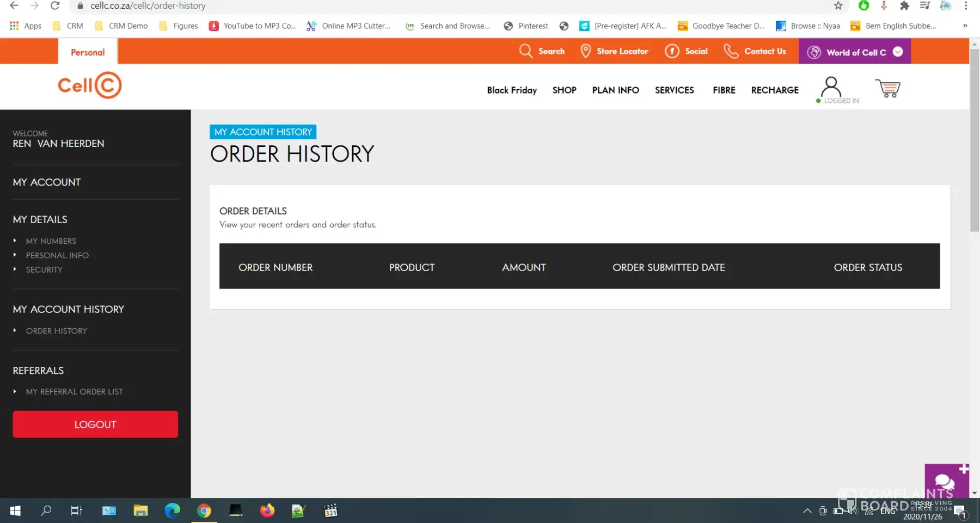The height and width of the screenshot is (523, 980).
Task: Open the Online MP3 Cutter bookmark
Action: (x=348, y=26)
